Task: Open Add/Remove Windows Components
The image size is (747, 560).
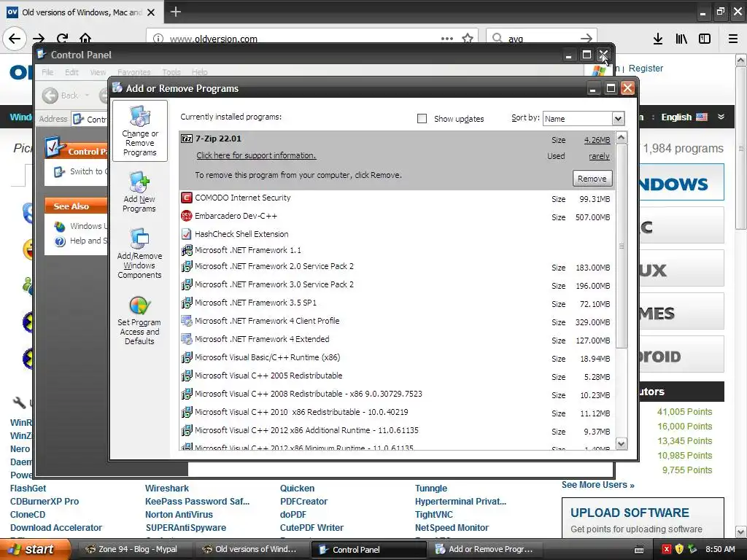Action: coord(139,253)
